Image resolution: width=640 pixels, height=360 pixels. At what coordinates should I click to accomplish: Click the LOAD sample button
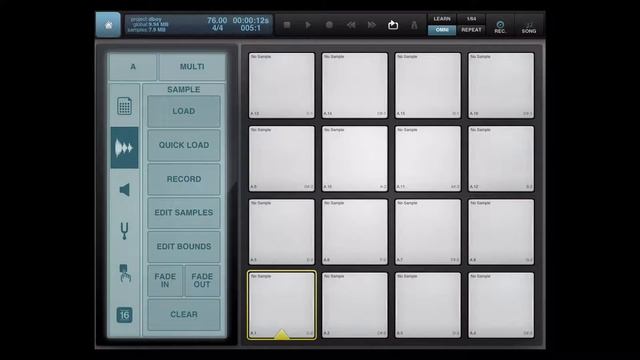[184, 111]
